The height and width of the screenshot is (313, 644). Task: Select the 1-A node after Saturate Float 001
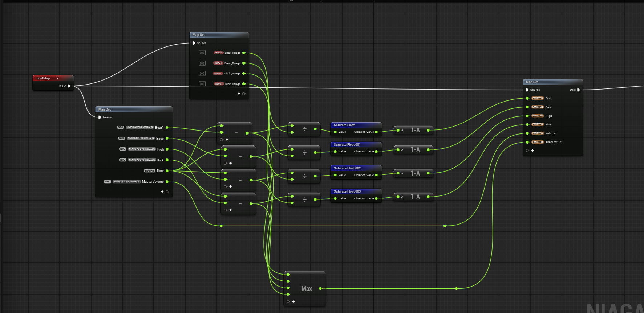(414, 150)
